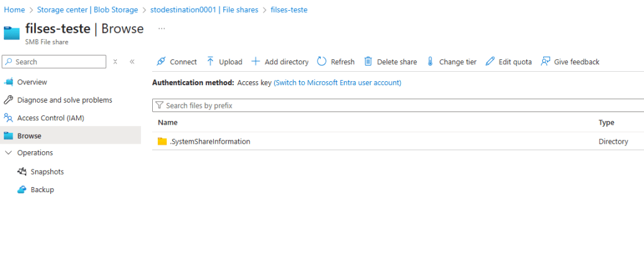Add a new directory to the share
The image size is (644, 274).
[x=280, y=62]
